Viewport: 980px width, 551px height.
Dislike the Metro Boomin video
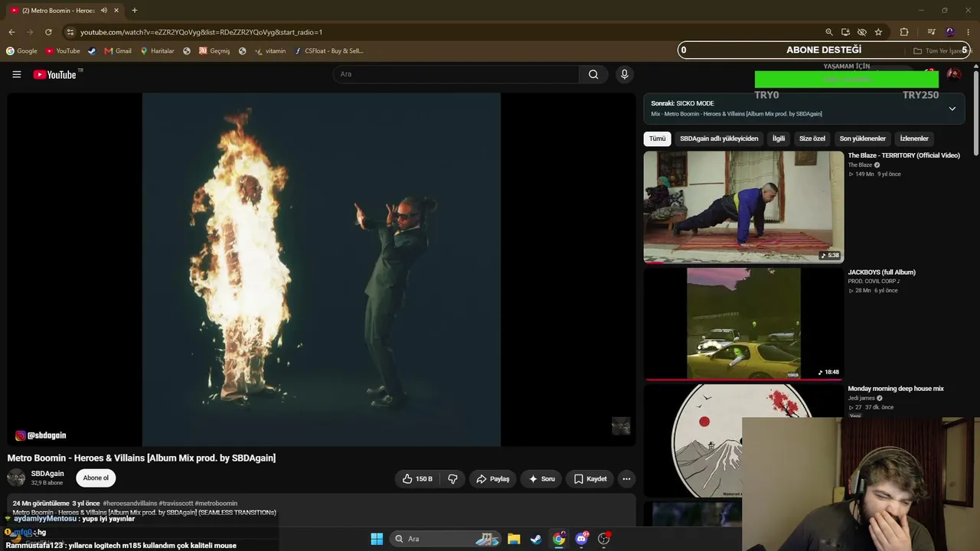[452, 479]
